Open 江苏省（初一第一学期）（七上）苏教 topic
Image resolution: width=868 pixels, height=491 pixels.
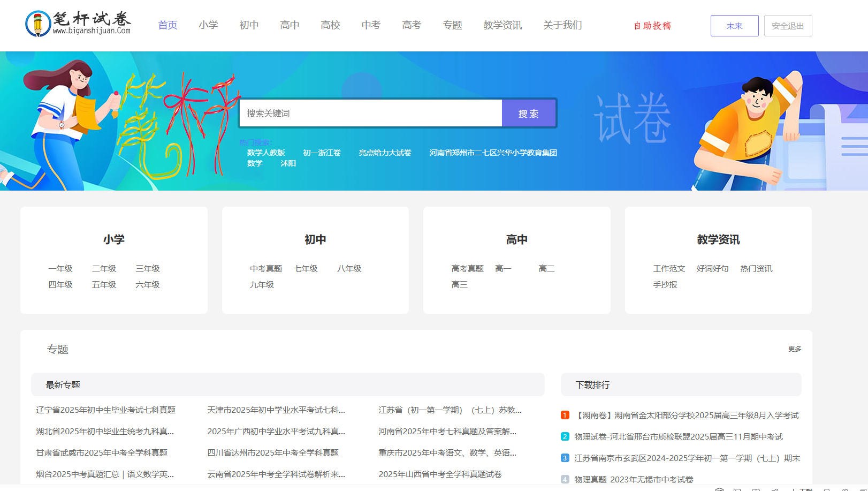pos(450,410)
